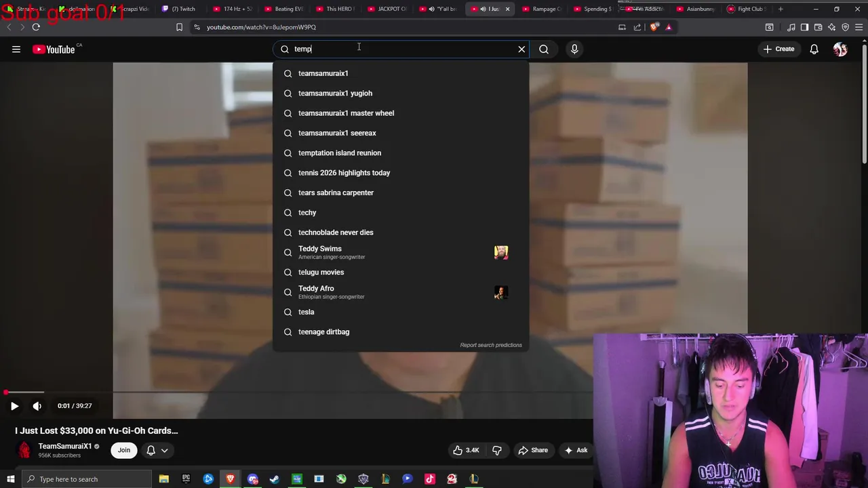This screenshot has width=868, height=488.
Task: Open the Ask button
Action: coord(575,450)
